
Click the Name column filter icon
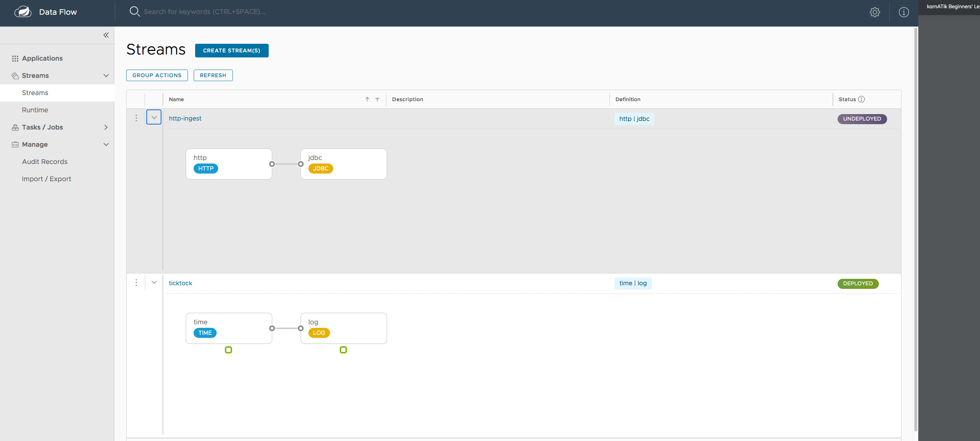pos(377,99)
